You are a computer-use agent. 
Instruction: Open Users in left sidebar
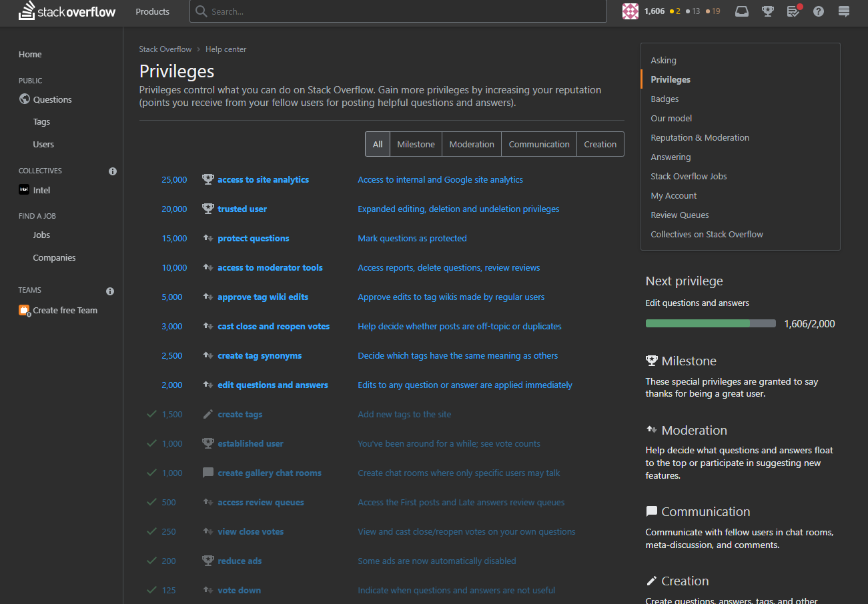[43, 144]
